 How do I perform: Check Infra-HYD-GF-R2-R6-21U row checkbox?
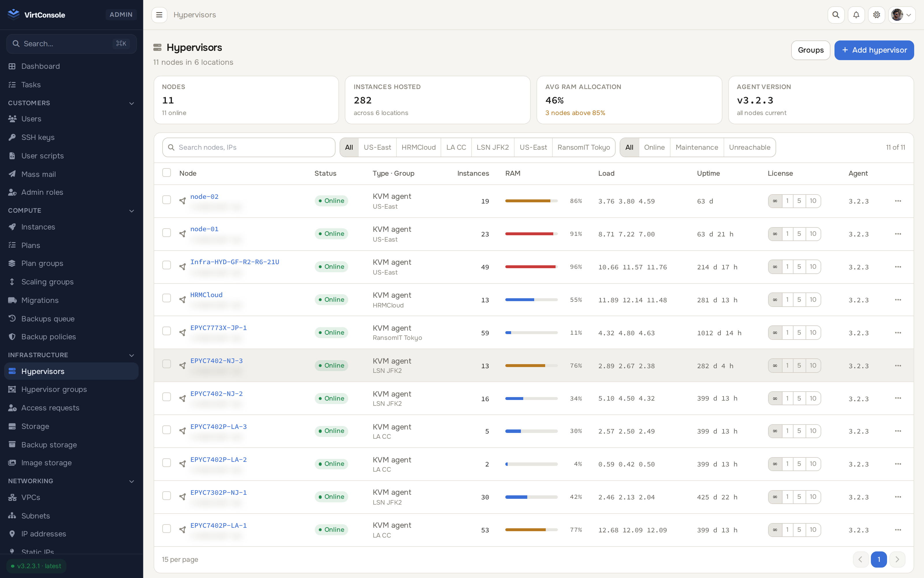[167, 265]
